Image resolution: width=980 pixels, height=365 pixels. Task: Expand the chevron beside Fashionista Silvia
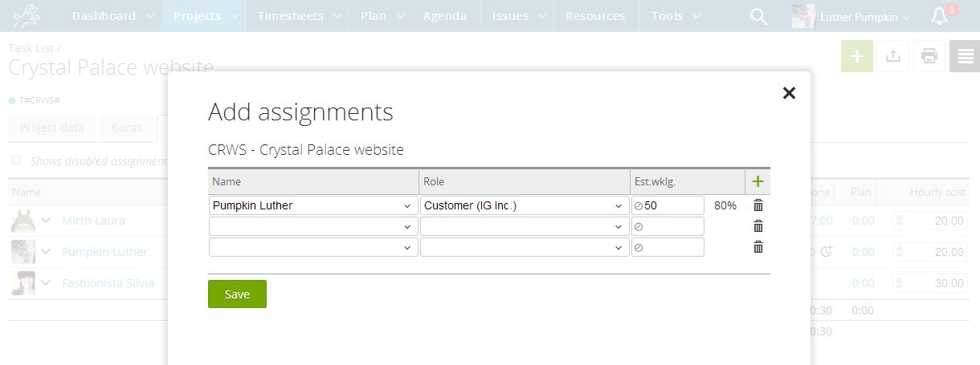(46, 283)
